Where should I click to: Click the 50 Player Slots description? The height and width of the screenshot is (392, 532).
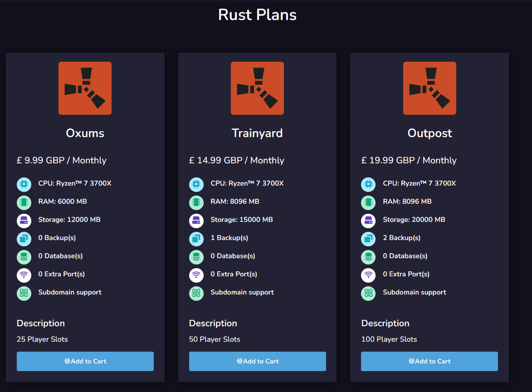(215, 339)
